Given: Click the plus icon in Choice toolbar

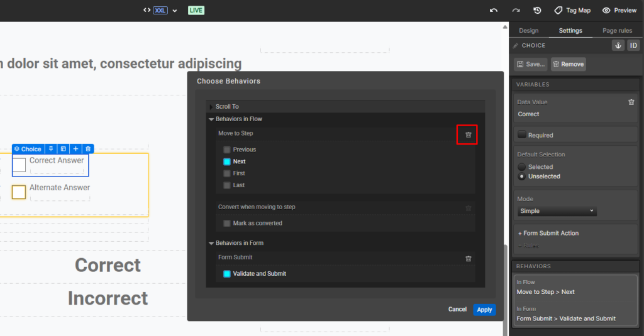Looking at the screenshot, I should tap(75, 149).
